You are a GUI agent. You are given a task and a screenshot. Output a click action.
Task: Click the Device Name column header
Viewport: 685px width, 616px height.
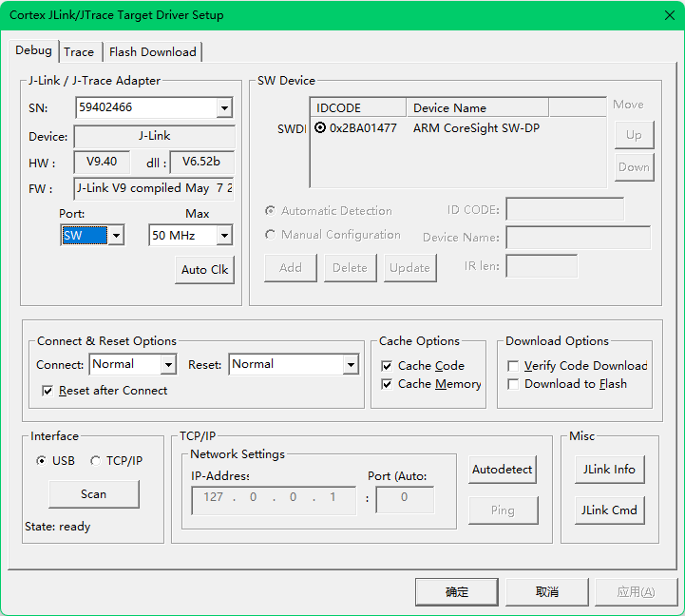(478, 108)
